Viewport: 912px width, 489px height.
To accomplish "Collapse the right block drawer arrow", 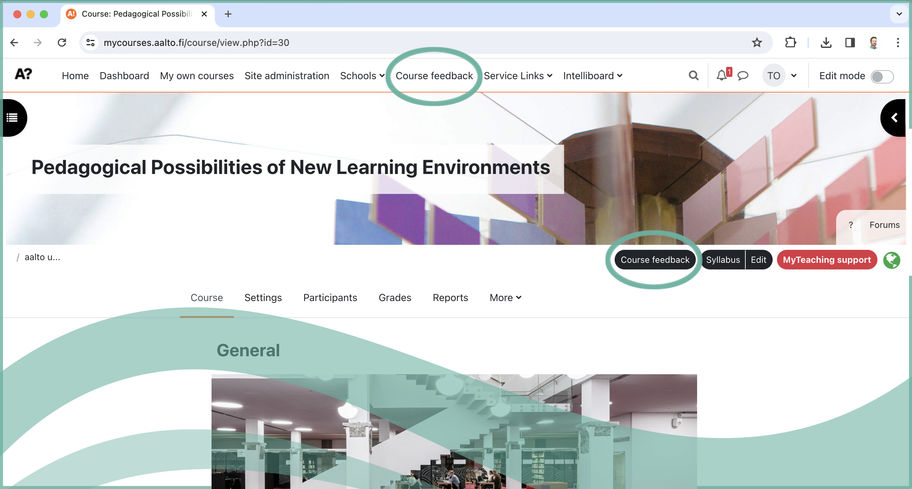I will click(x=894, y=118).
